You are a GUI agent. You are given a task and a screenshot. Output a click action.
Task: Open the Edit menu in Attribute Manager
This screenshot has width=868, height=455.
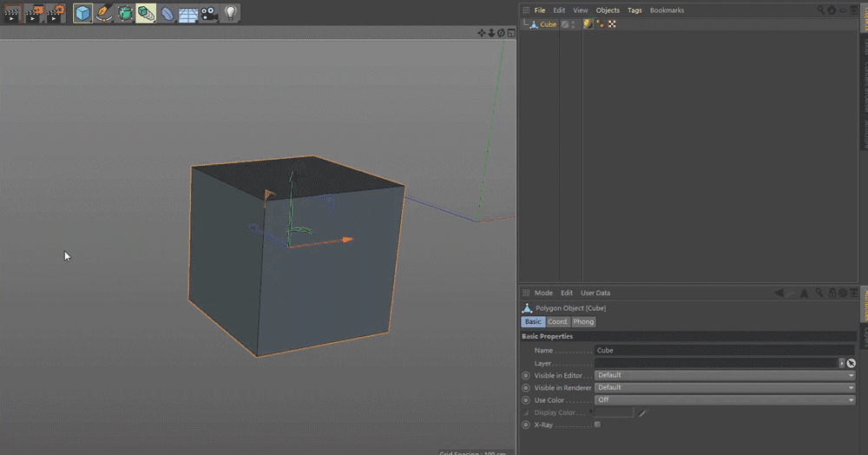tap(566, 293)
